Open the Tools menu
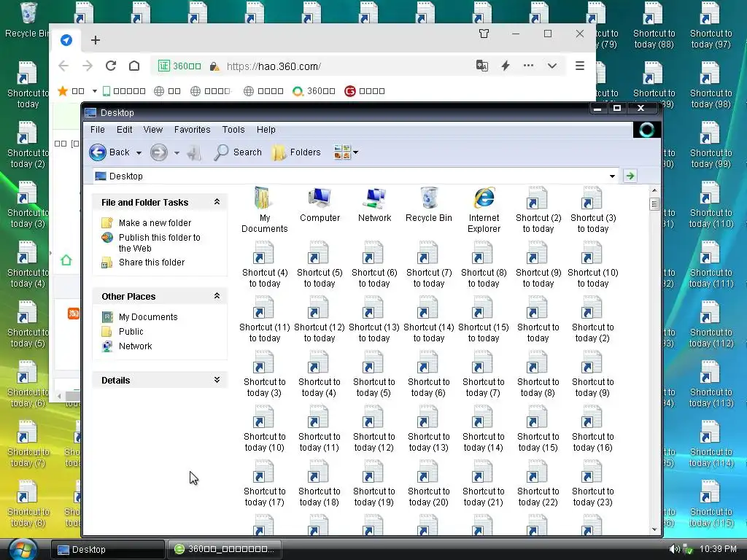Screen dimensions: 747x560 tap(233, 130)
